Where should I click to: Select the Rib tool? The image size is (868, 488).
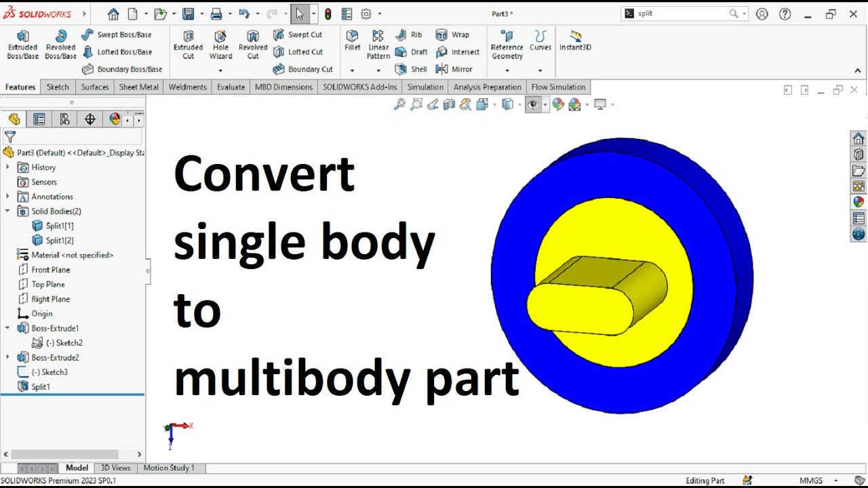coord(409,35)
